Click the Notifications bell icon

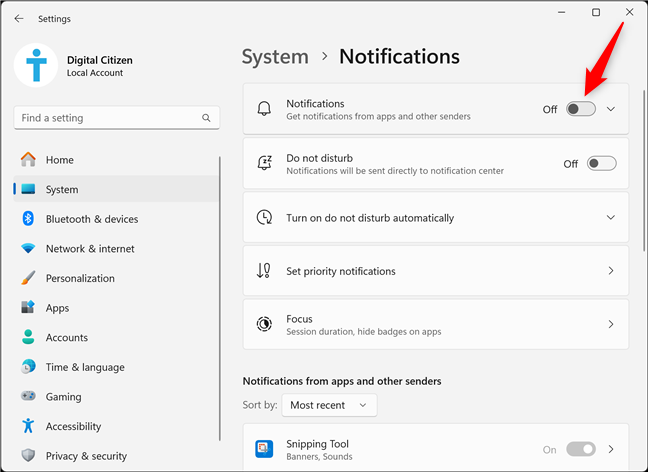click(x=264, y=109)
